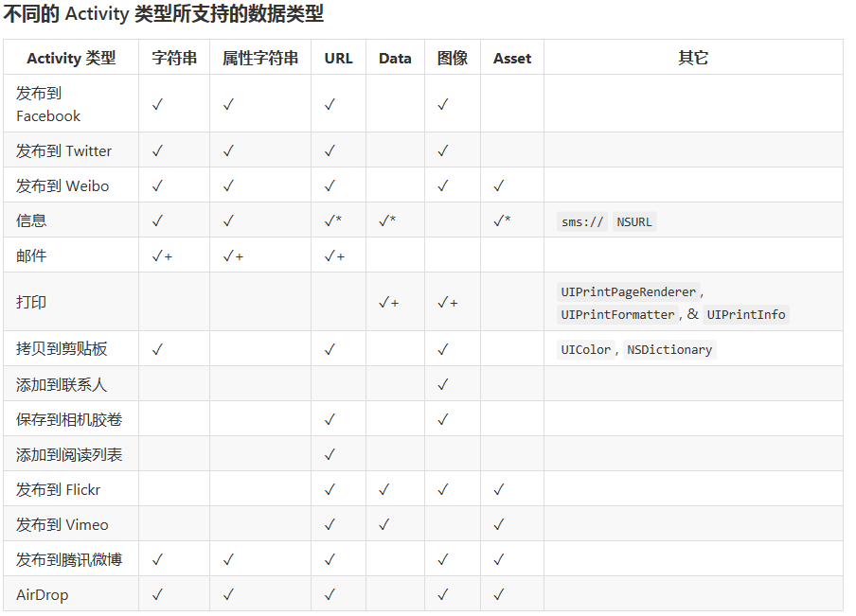856x616 pixels.
Task: Click the check mark in 添加到阅读列表 row's URL column
Action: [x=330, y=454]
